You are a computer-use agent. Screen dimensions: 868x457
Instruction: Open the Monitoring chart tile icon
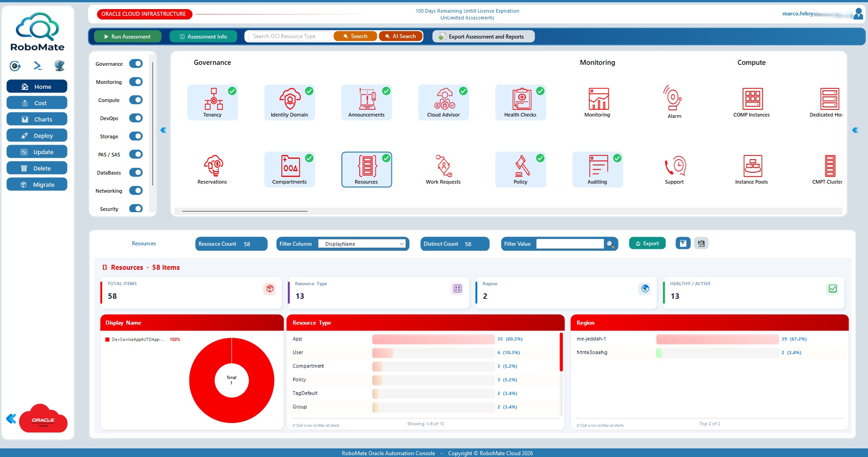point(598,99)
